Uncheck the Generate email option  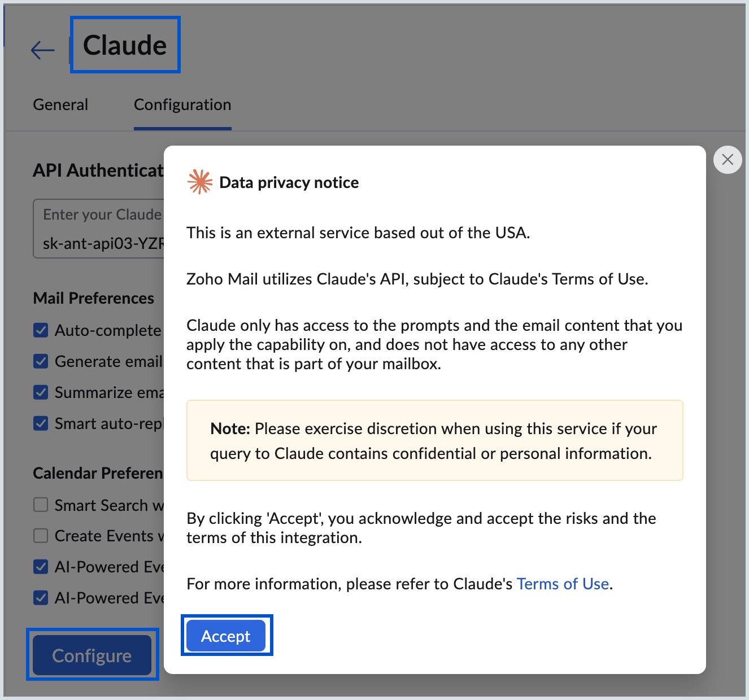tap(40, 361)
